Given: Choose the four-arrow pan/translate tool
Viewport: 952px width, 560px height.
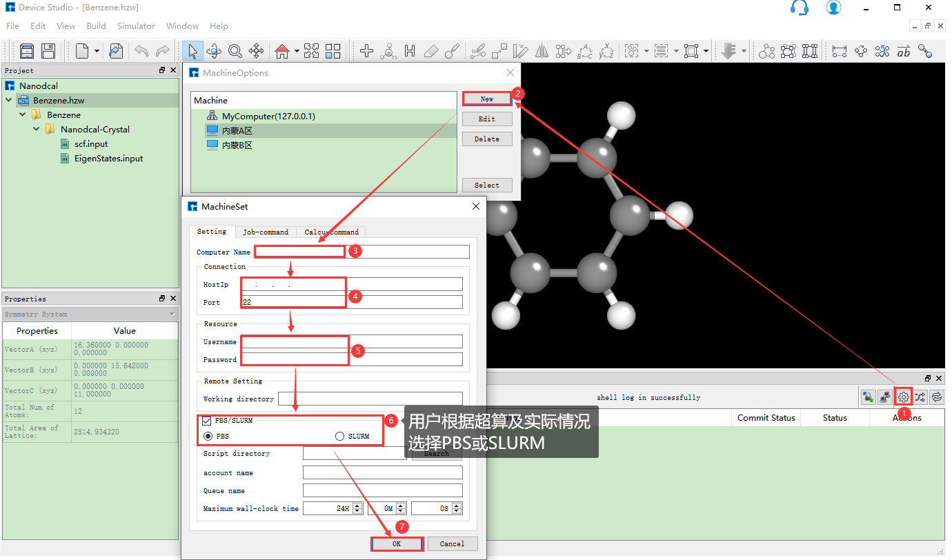Looking at the screenshot, I should 256,51.
